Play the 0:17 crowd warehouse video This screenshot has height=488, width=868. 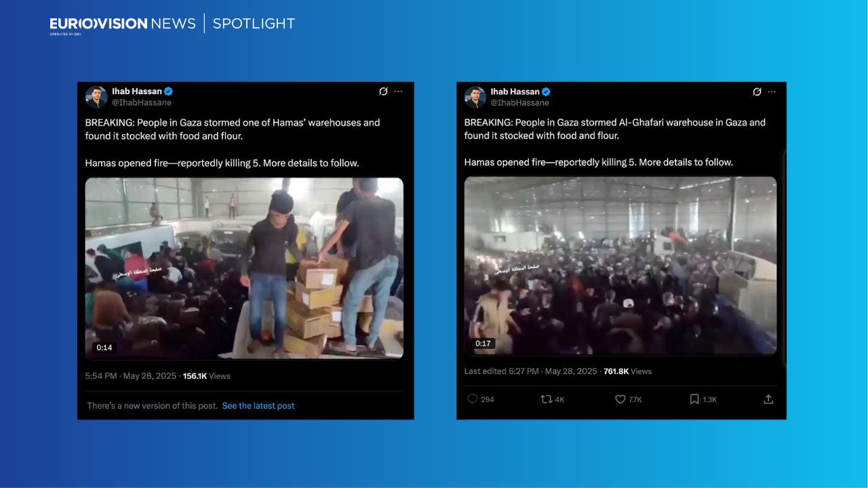[620, 266]
